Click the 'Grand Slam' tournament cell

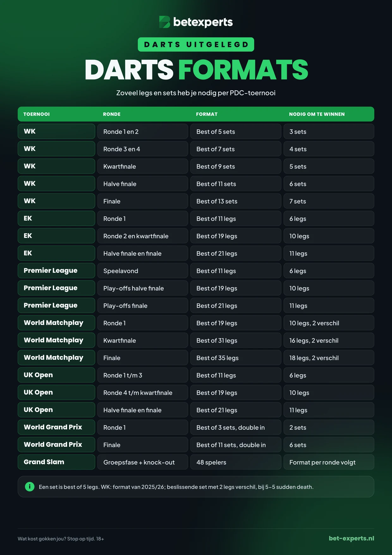[56, 462]
